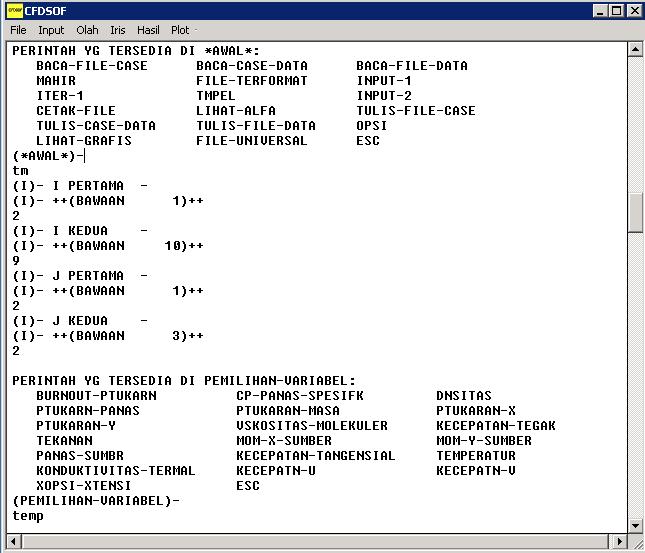Click the CFDSOF title bar application icon
This screenshot has width=645, height=553.
tap(15, 11)
